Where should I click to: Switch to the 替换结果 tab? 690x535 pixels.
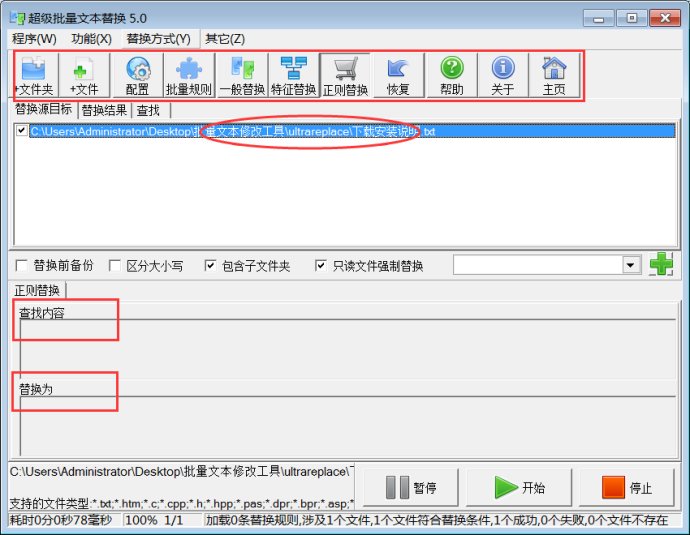104,110
